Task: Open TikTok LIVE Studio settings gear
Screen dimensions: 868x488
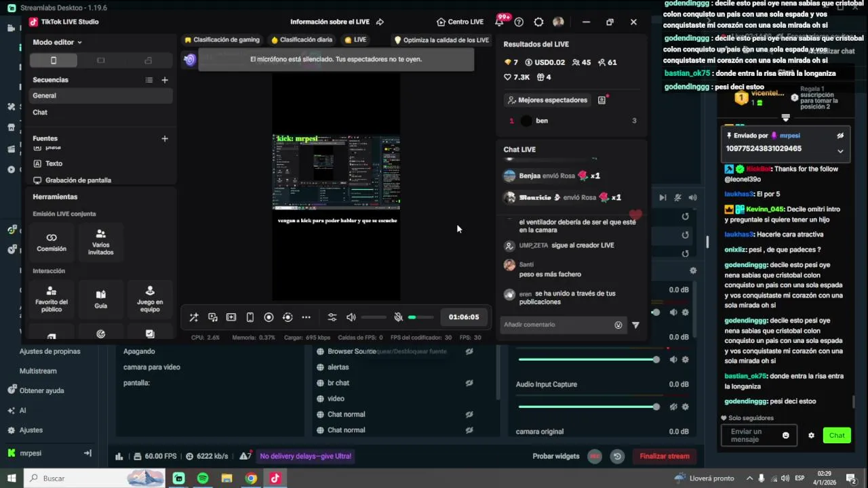Action: pyautogui.click(x=538, y=22)
